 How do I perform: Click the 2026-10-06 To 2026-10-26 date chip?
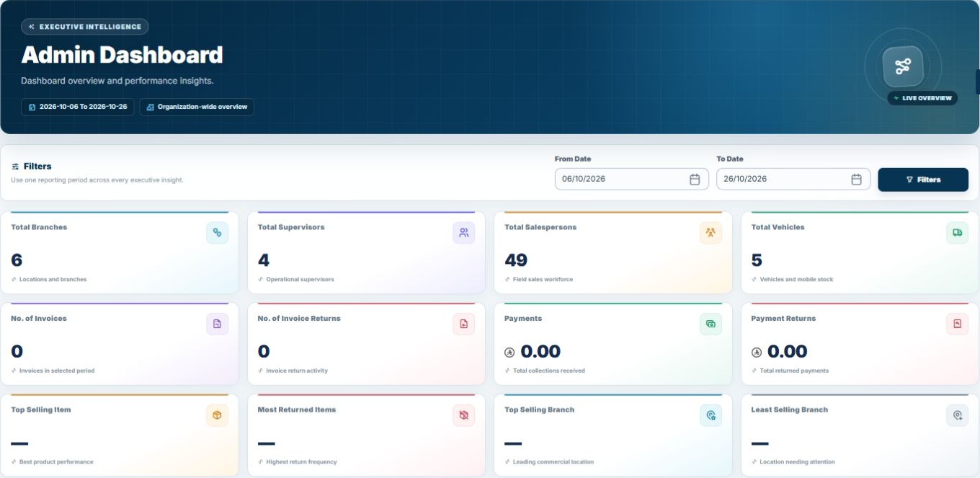(78, 107)
